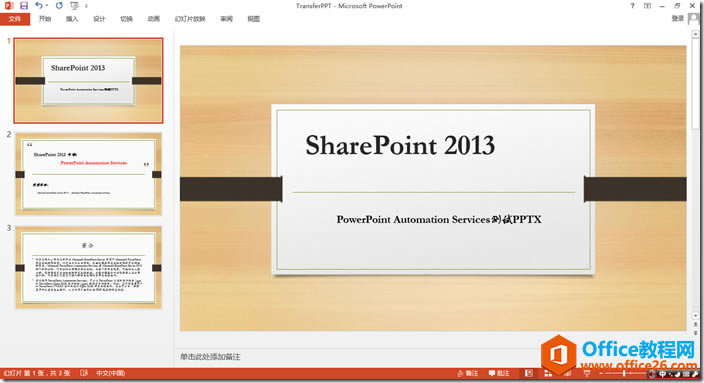Open the 幻灯片放映 Slide Show tab
The image size is (704, 383).
pos(190,19)
